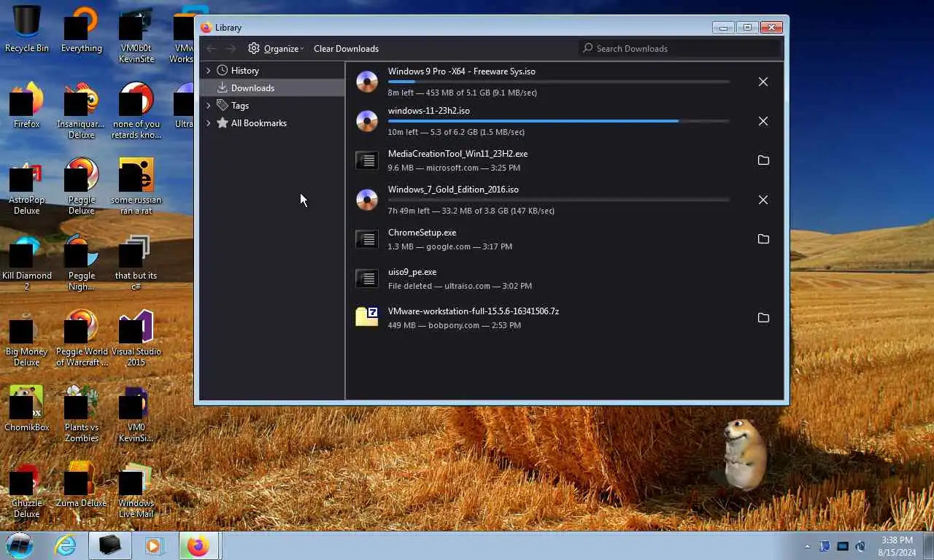Switch to Firefox on the taskbar
The height and width of the screenshot is (560, 934).
point(198,545)
